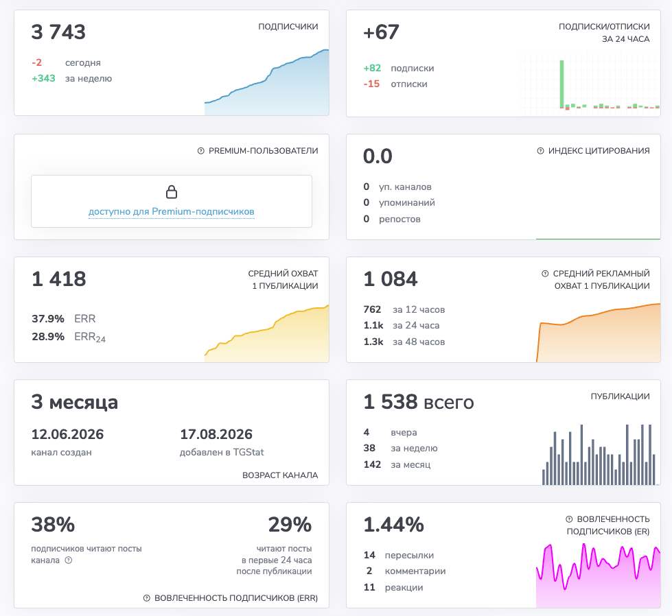Viewport: 672px width, 616px height.
Task: Click the publications bar chart
Action: (x=599, y=455)
